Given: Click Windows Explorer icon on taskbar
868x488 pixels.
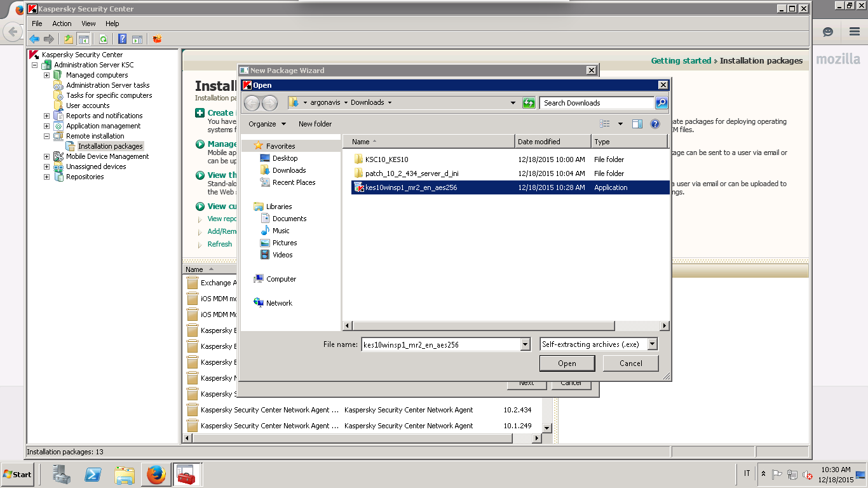Looking at the screenshot, I should 125,475.
